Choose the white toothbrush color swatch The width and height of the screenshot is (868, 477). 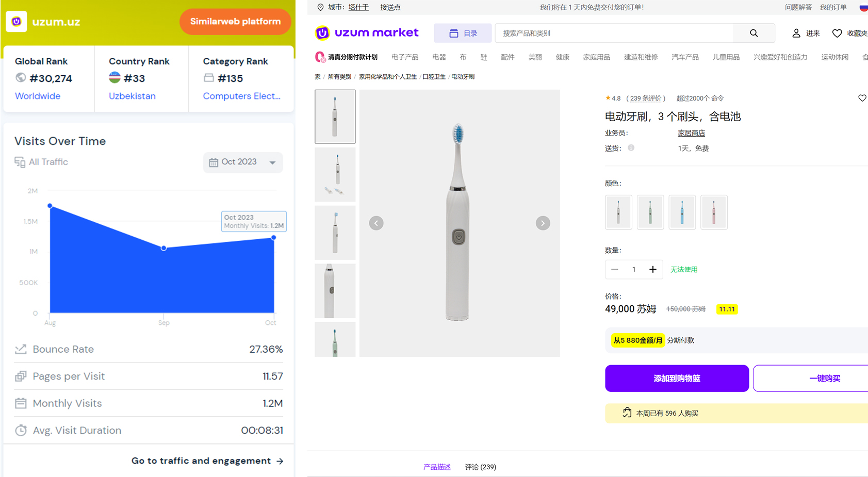pyautogui.click(x=618, y=212)
